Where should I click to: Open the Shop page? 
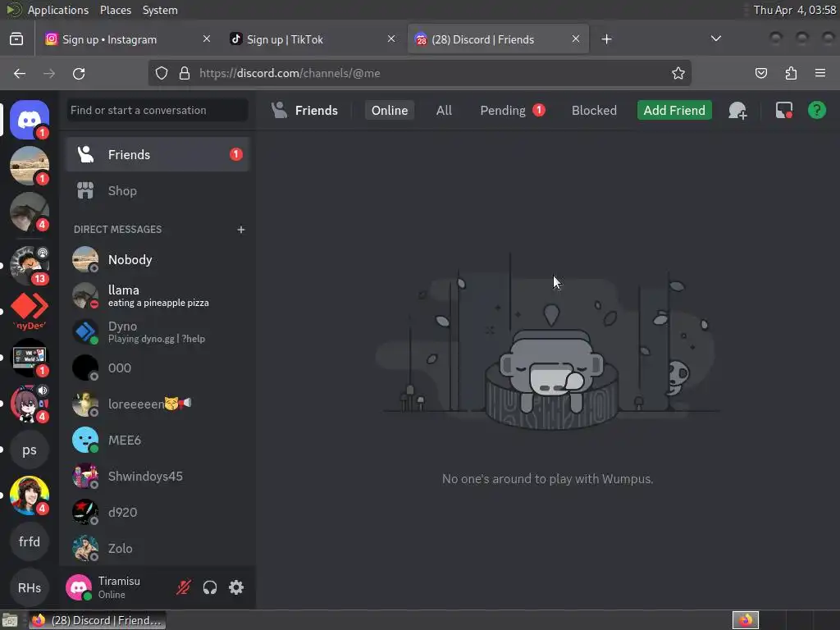pos(158,190)
